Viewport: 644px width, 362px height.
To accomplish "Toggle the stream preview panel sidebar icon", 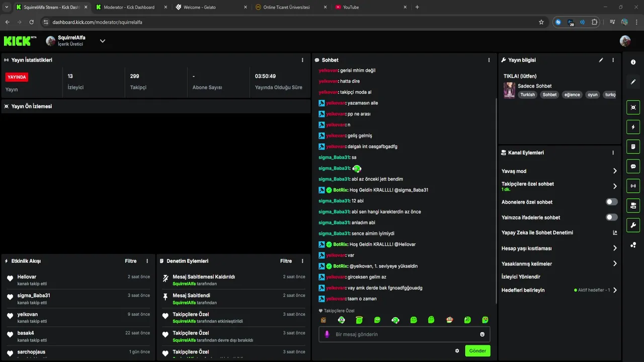I will coord(633,107).
